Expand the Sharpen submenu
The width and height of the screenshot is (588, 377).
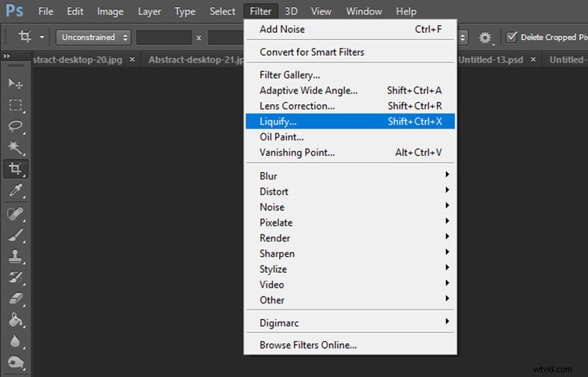pos(350,254)
